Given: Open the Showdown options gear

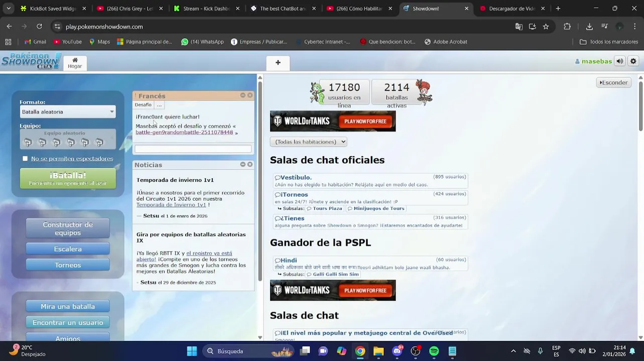Looking at the screenshot, I should click(633, 61).
